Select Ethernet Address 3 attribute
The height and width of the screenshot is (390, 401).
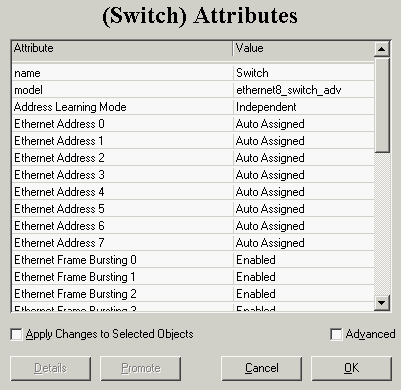pos(123,175)
